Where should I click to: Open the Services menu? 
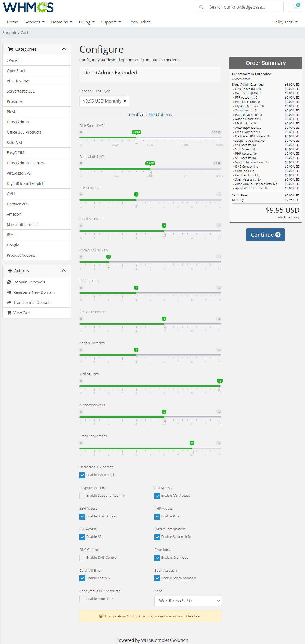(x=34, y=22)
